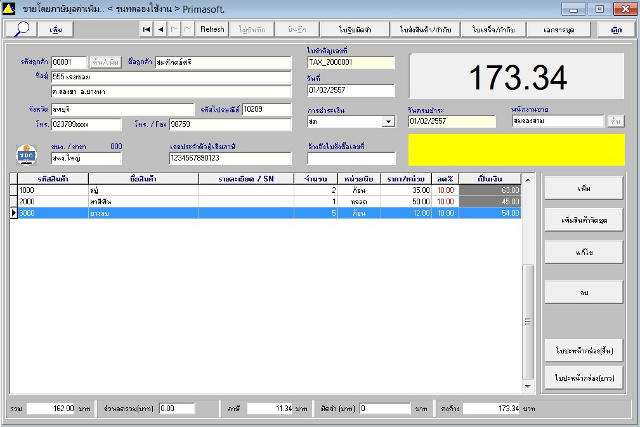Go to previous record arrow

coord(160,29)
